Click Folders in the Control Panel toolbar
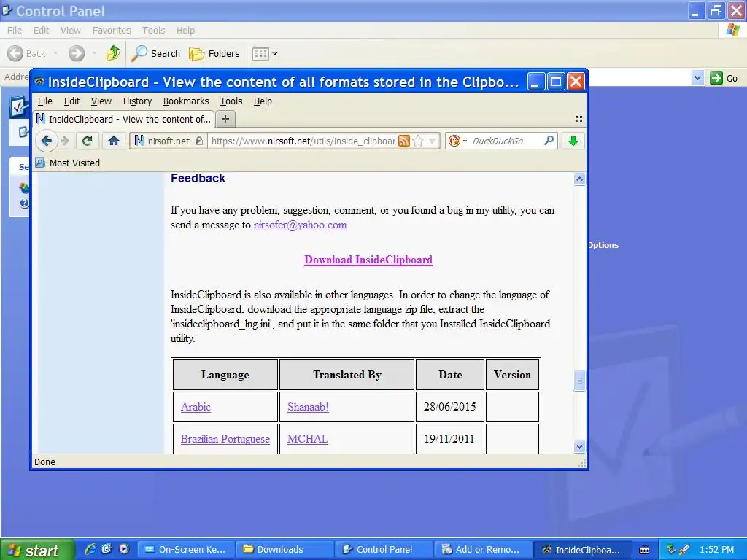This screenshot has height=560, width=747. [214, 53]
